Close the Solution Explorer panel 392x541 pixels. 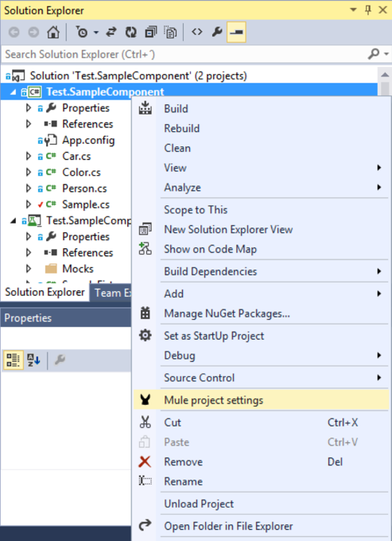coord(383,10)
